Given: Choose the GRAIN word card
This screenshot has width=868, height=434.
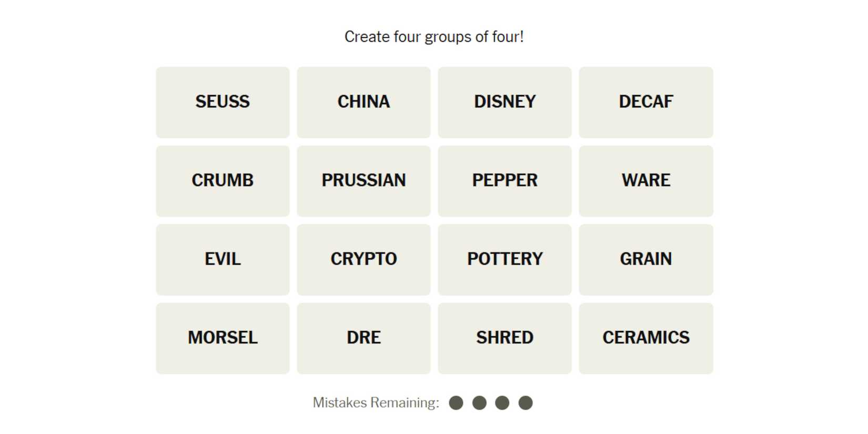Looking at the screenshot, I should (645, 259).
